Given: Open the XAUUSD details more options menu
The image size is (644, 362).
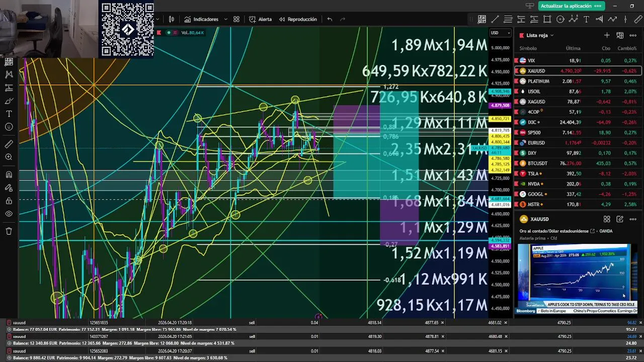Looking at the screenshot, I should [633, 219].
